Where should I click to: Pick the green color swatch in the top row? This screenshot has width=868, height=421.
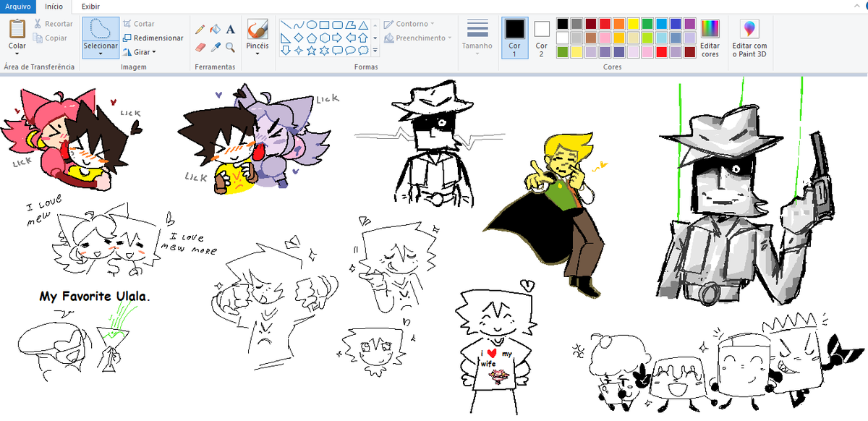(647, 24)
